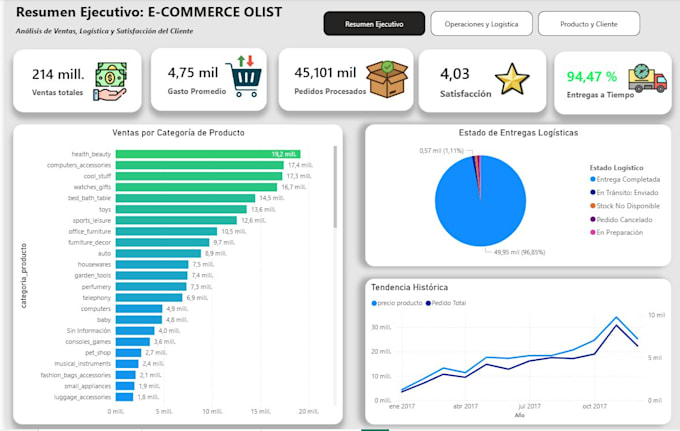Image resolution: width=680 pixels, height=431 pixels.
Task: Click the 4,03 Satisfacción value
Action: (454, 74)
